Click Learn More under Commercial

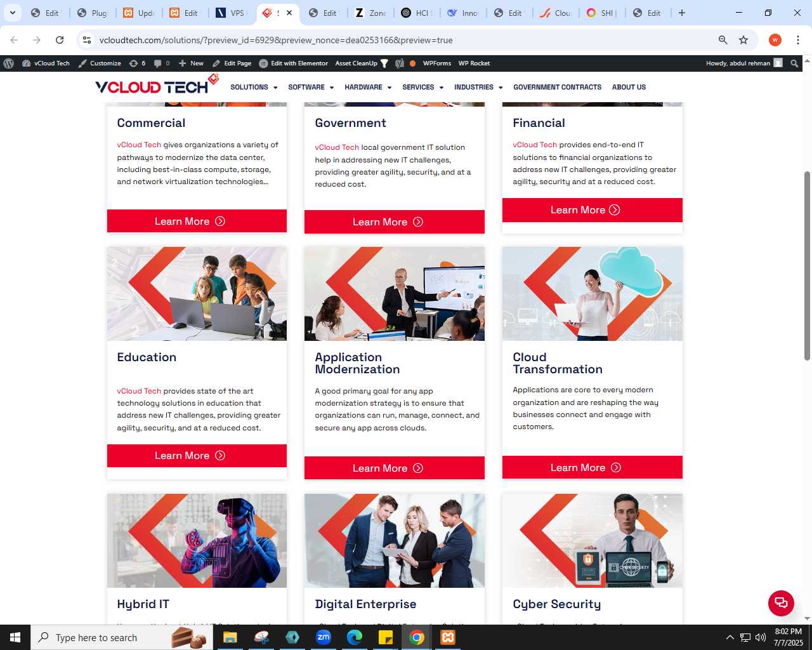pos(197,221)
